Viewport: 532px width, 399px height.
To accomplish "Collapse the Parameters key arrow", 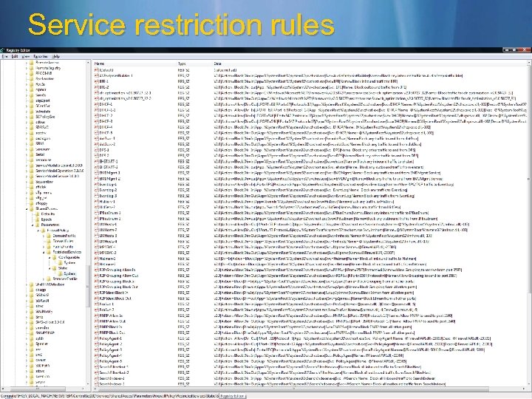I will [x=33, y=225].
